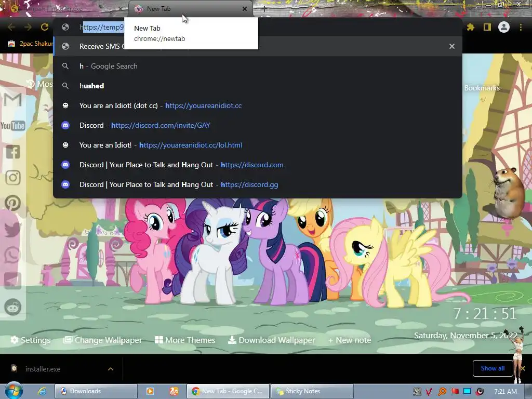Image resolution: width=532 pixels, height=399 pixels.
Task: Open the Chrome three-dot menu
Action: [521, 27]
